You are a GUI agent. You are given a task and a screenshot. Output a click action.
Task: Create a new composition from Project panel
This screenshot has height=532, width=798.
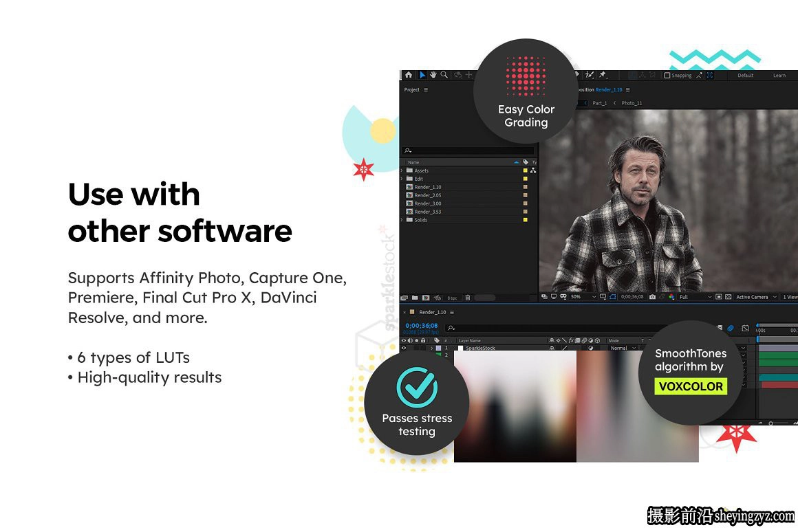click(425, 298)
